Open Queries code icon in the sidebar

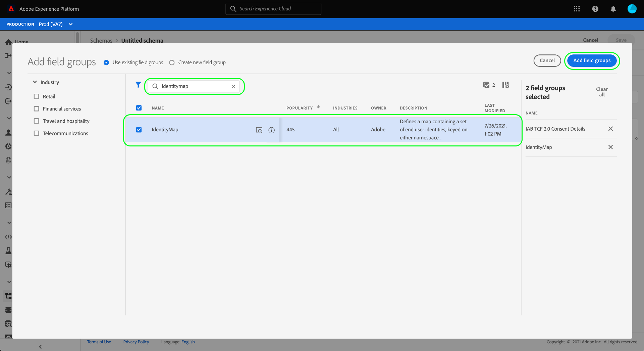[8, 237]
